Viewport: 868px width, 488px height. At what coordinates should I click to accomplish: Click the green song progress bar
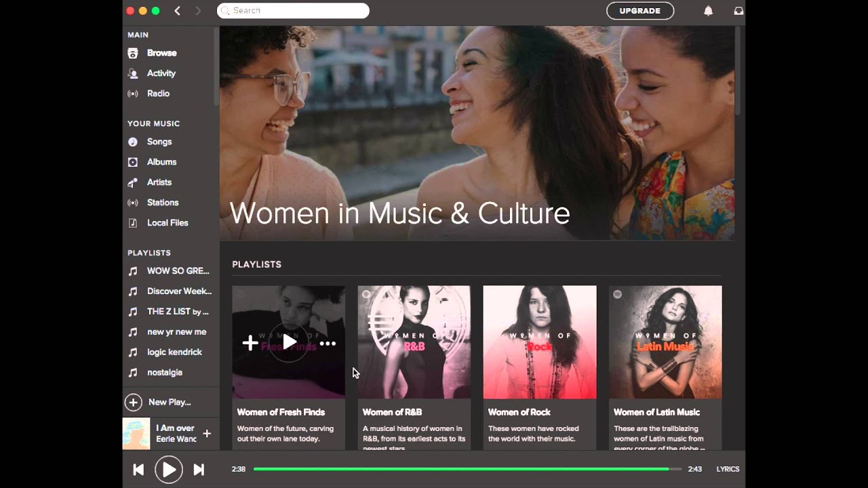(468, 469)
